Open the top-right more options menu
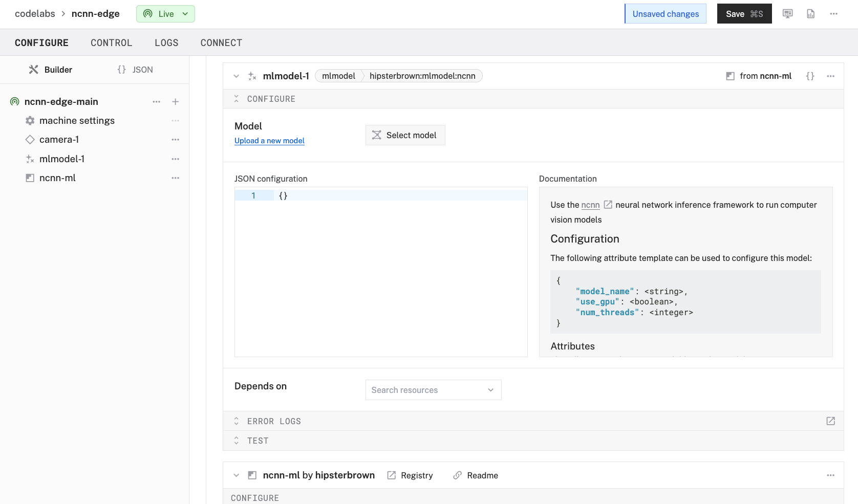 pyautogui.click(x=834, y=14)
